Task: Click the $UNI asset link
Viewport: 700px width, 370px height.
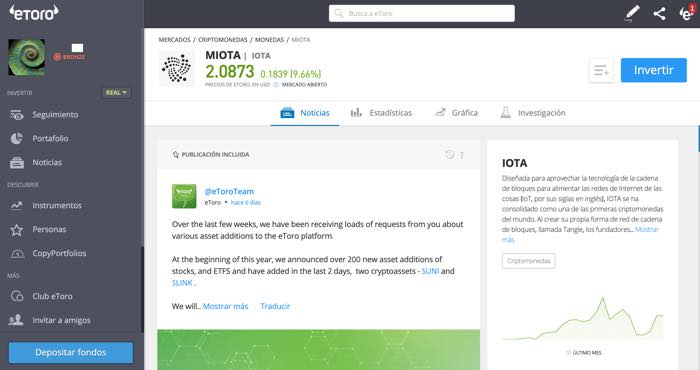Action: coord(430,271)
